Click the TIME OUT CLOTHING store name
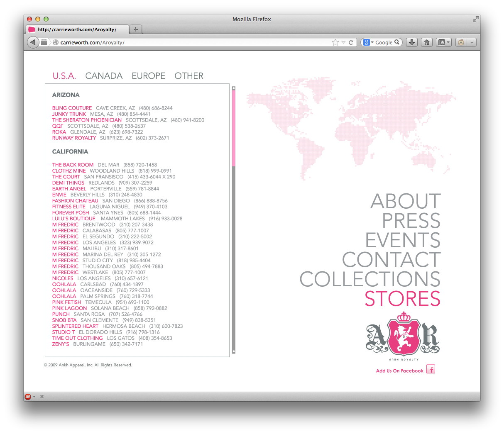The image size is (504, 434). [77, 338]
